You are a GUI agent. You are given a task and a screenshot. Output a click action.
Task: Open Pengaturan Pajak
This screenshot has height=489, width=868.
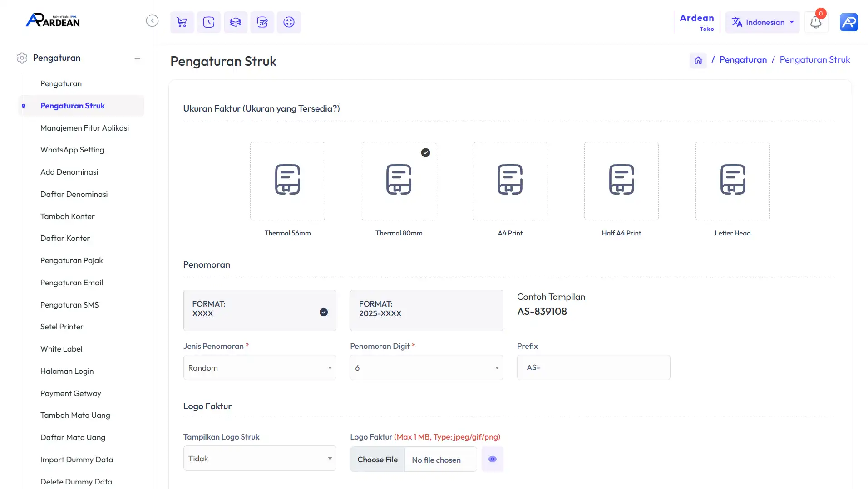[71, 260]
